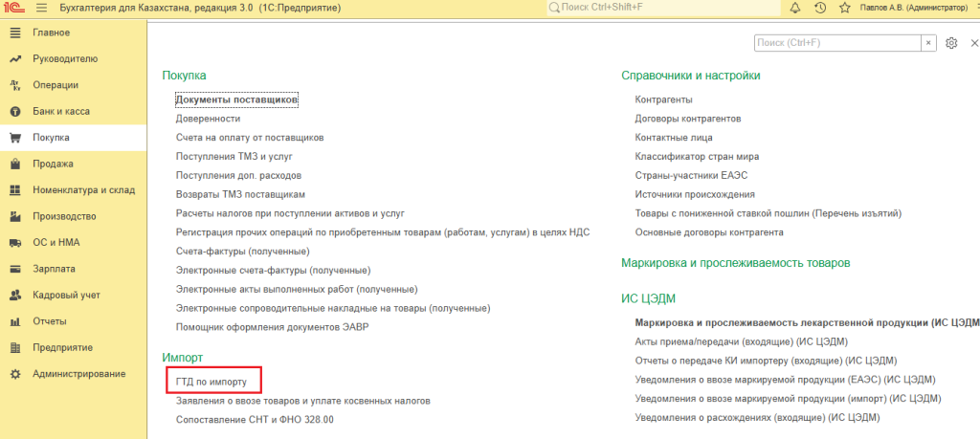Open Регистрация прочих операций по приобретенным товарам
The image size is (980, 439).
[x=383, y=232]
